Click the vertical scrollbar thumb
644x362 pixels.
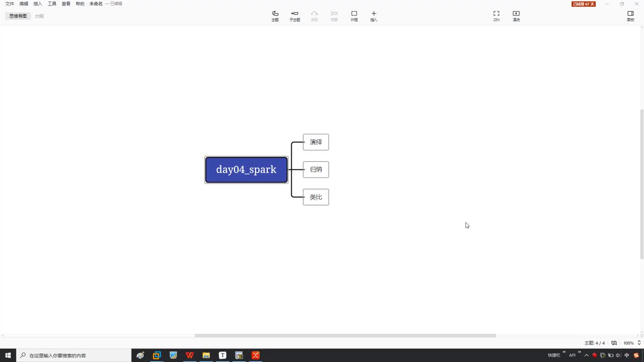(x=641, y=184)
